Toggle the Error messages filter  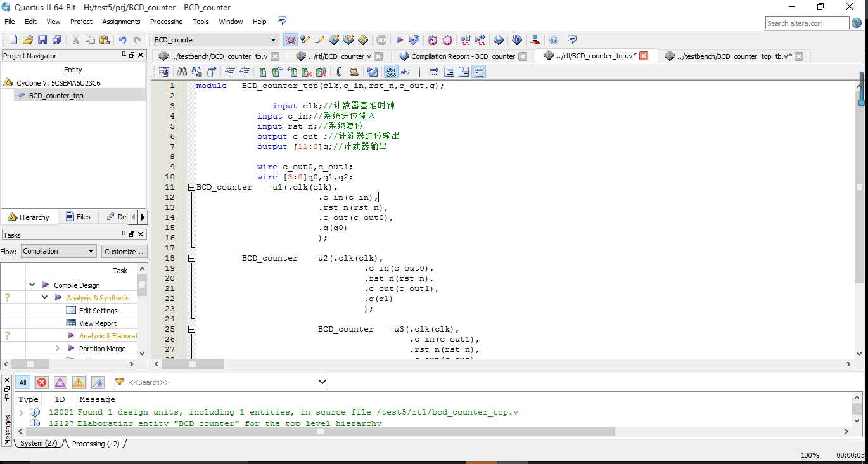pos(42,382)
